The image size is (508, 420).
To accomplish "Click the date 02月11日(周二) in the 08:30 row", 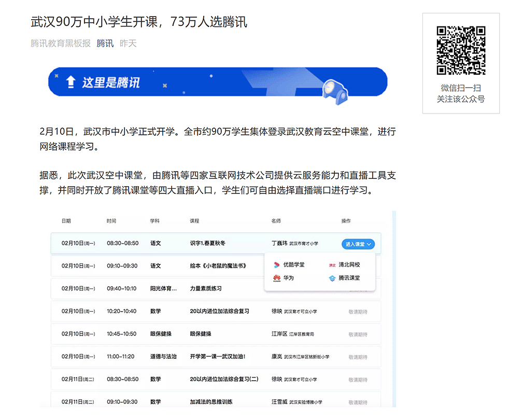I will [x=78, y=379].
